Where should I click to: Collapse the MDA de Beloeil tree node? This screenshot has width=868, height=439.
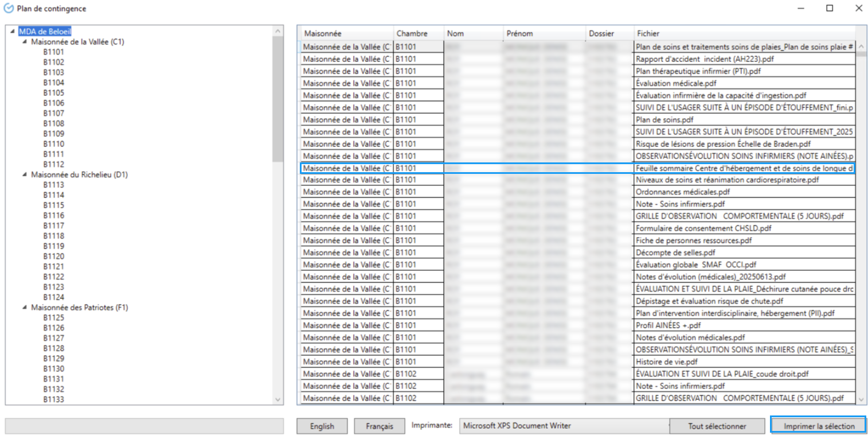13,32
